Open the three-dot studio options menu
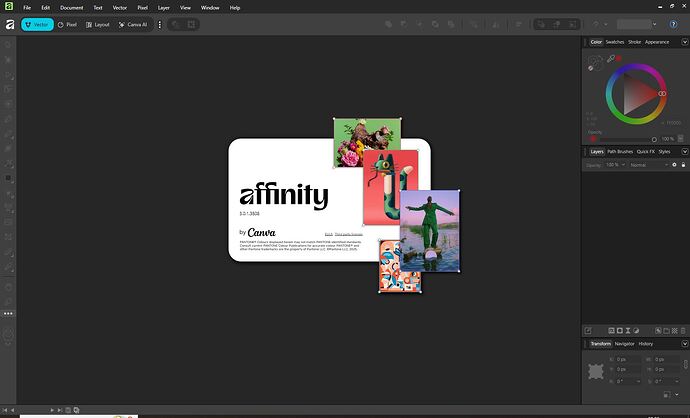 (x=160, y=25)
